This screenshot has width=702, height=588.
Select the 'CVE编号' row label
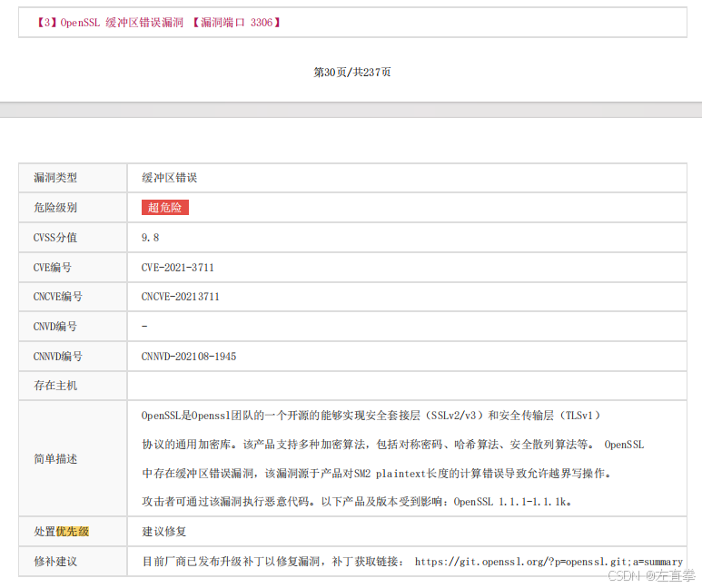53,268
